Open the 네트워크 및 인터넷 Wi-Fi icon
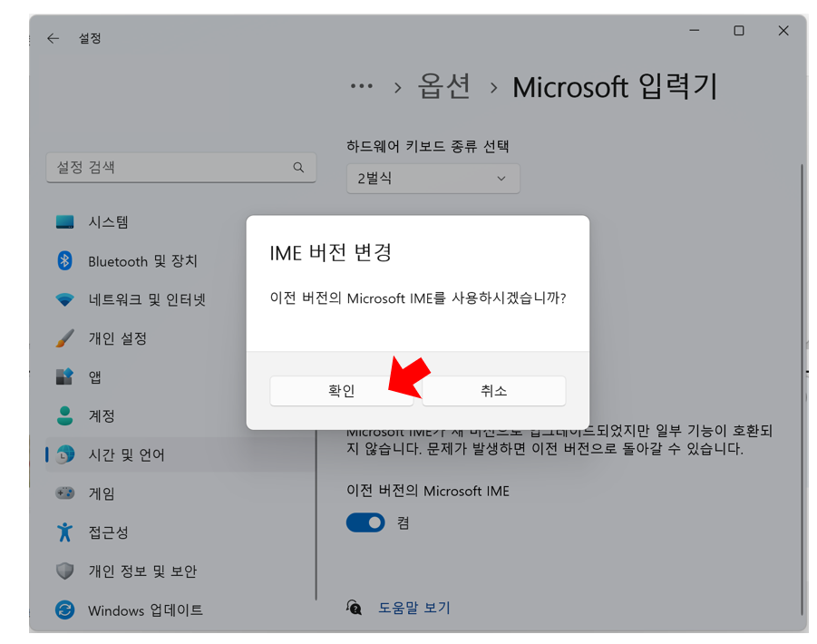The height and width of the screenshot is (644, 817). coord(64,299)
